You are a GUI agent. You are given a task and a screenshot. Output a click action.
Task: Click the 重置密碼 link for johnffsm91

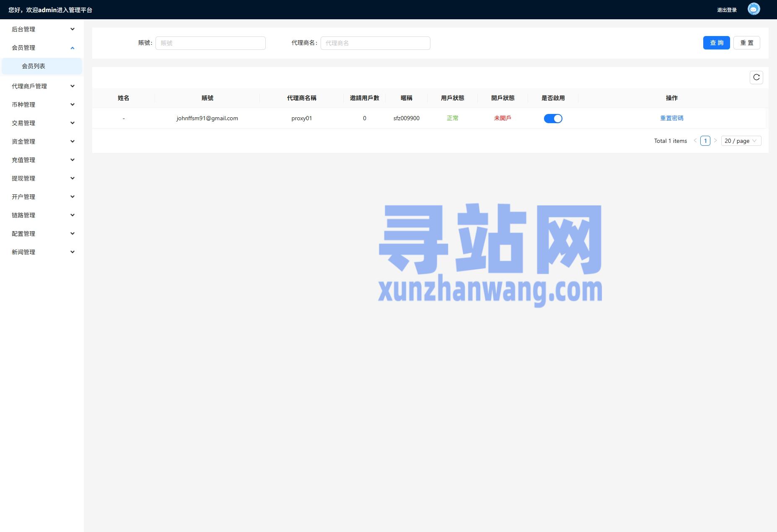click(671, 118)
